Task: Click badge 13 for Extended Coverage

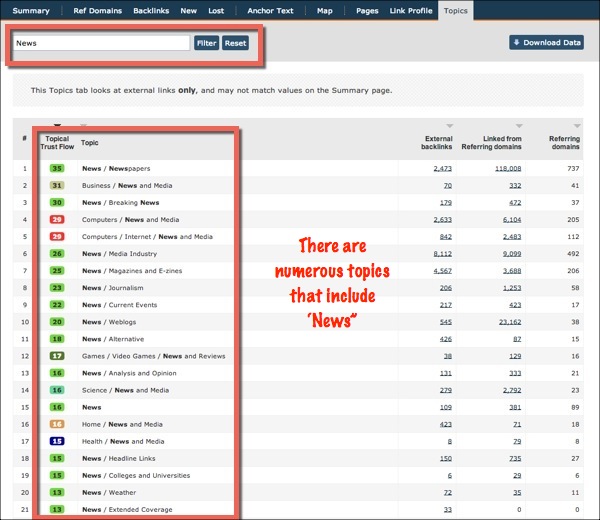Action: click(x=57, y=510)
